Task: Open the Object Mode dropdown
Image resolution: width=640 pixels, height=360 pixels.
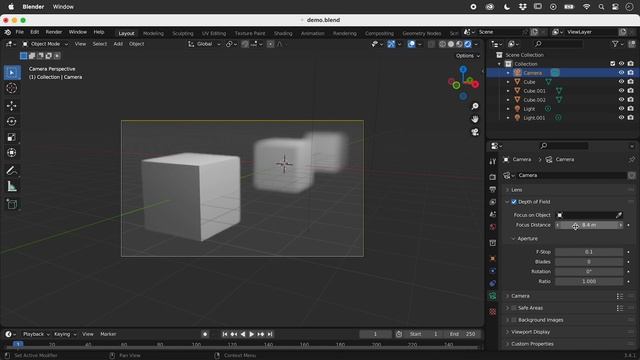Action: (x=45, y=44)
